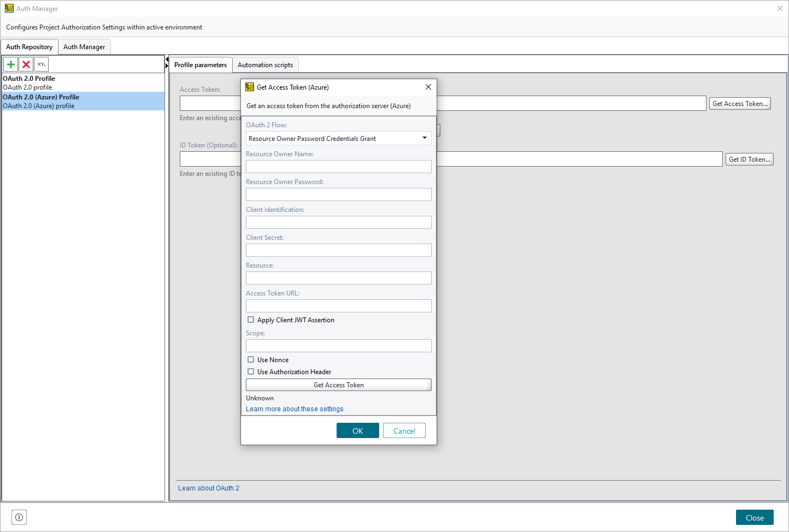This screenshot has height=532, width=789.
Task: Click Get Access Token inside the dialog
Action: (x=338, y=385)
